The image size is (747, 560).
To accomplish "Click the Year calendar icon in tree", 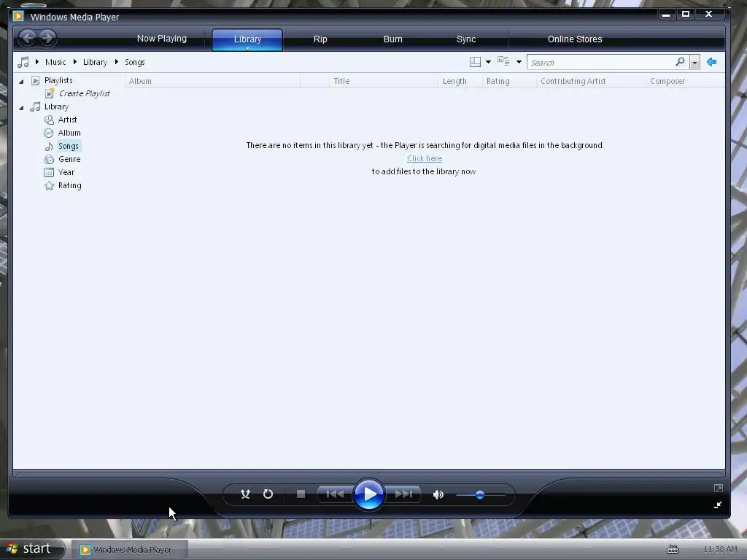I will 49,172.
